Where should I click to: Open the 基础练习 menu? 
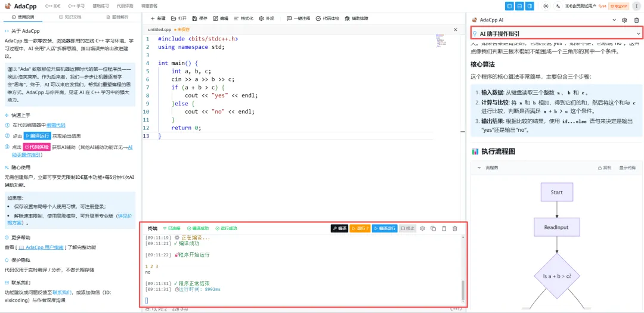pyautogui.click(x=101, y=6)
